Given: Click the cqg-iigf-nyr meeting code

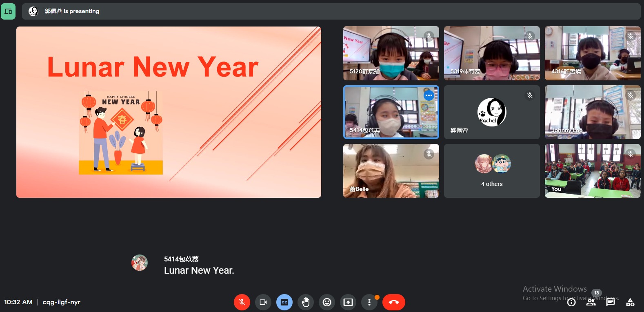Looking at the screenshot, I should coord(62,302).
